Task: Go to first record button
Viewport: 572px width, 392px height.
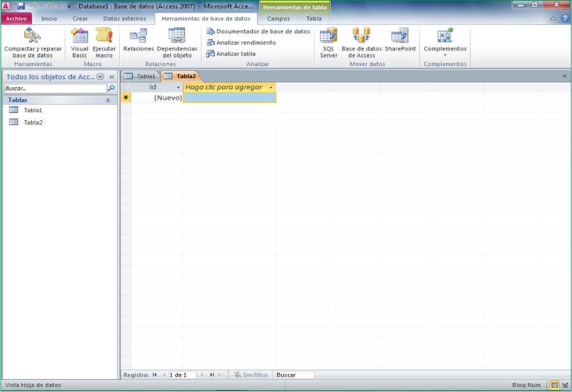Action: tap(155, 375)
